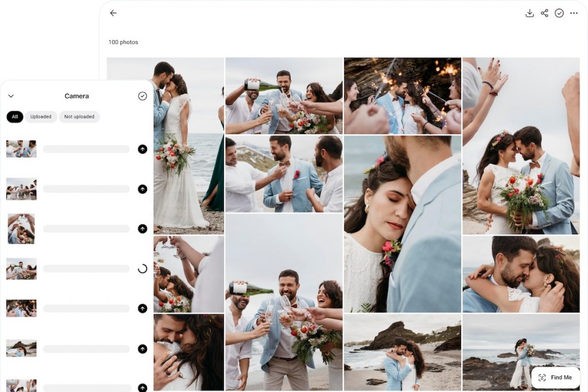This screenshot has width=588, height=392.
Task: Click the back arrow in gallery header
Action: [113, 13]
